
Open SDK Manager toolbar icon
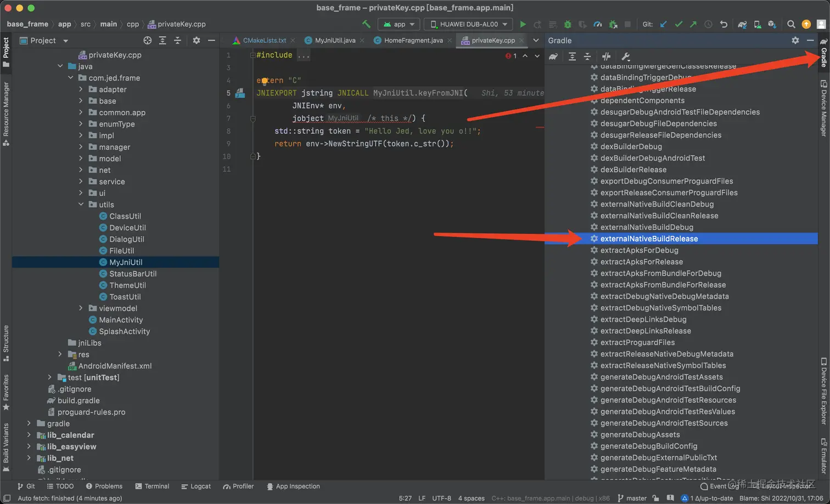772,24
